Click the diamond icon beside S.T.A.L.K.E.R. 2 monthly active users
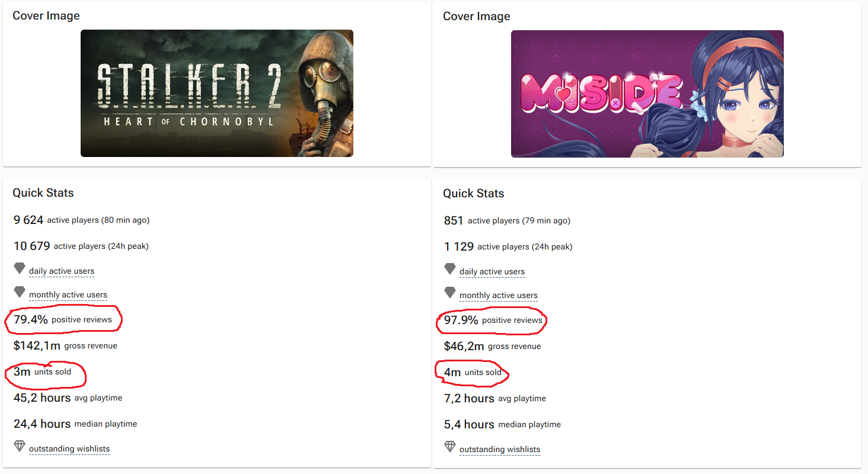The width and height of the screenshot is (868, 474). (20, 293)
